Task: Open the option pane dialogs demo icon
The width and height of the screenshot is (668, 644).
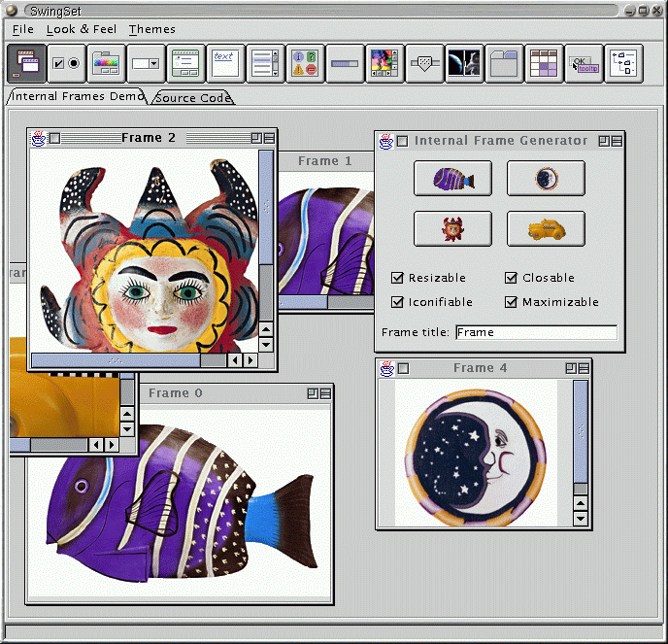Action: pos(305,63)
